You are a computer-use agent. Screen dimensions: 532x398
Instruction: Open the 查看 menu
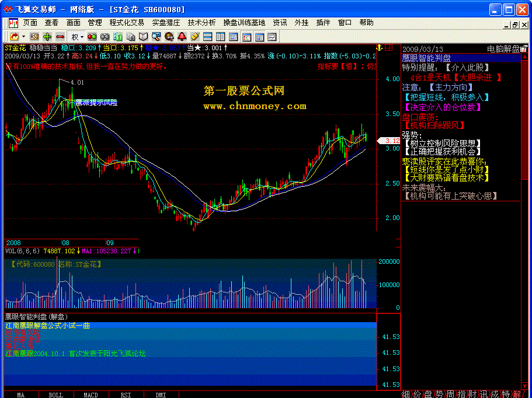click(51, 23)
